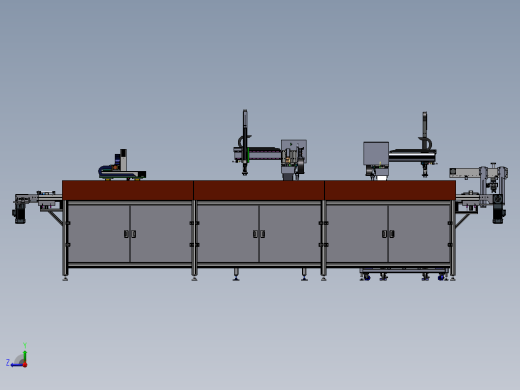
Task: Select the black motor under the right conveyor
Action: (498, 213)
